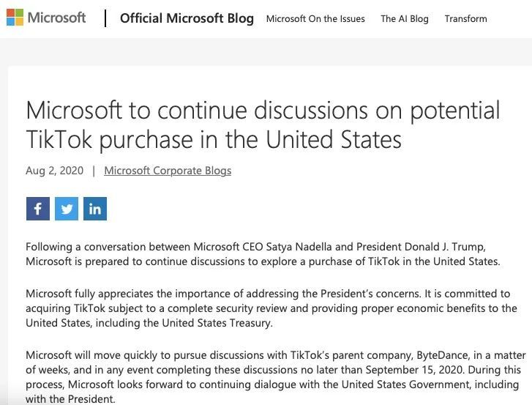The width and height of the screenshot is (532, 405).
Task: Click 'President Donald J. Trump' in first paragraph
Action: (x=421, y=247)
